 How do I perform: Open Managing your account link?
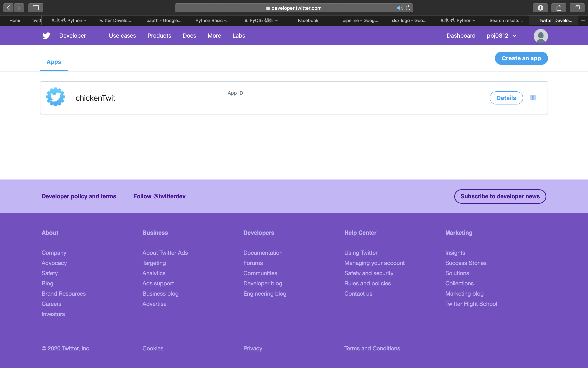374,263
